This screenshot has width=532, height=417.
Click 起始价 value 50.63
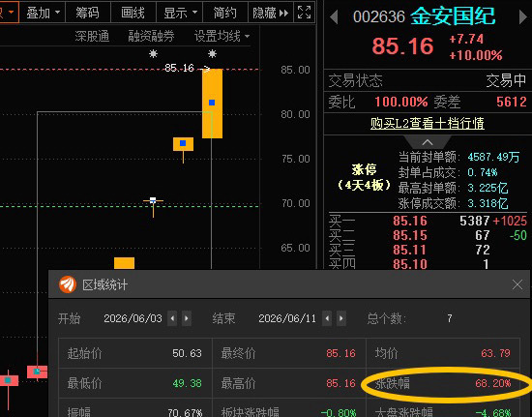(x=187, y=353)
